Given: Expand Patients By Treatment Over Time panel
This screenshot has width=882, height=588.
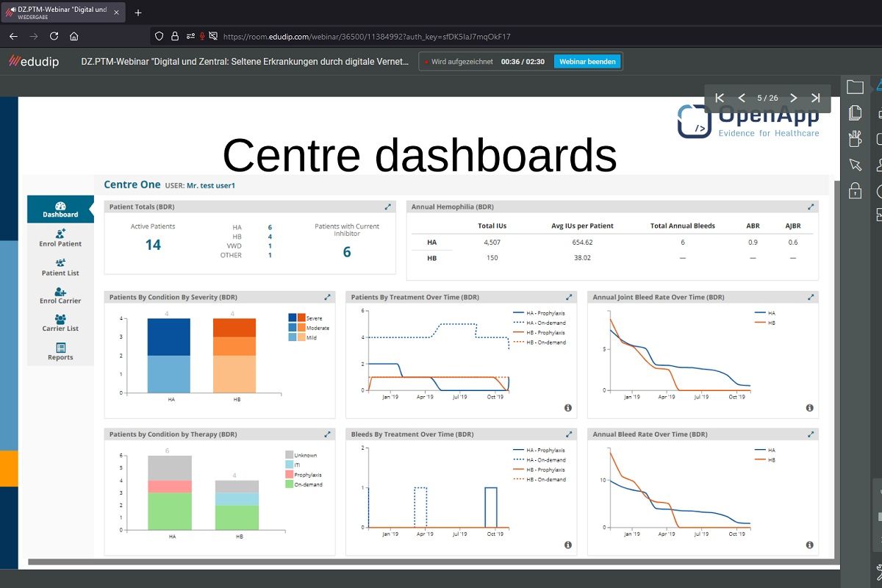Looking at the screenshot, I should [x=569, y=297].
